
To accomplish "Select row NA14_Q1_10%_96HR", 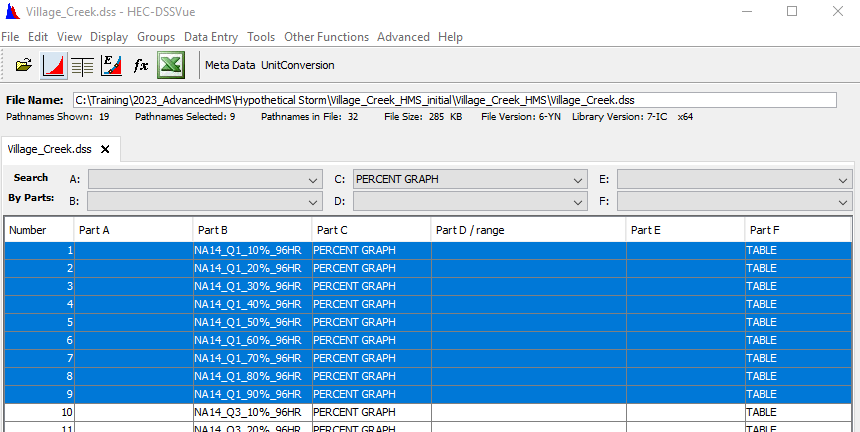I will [x=428, y=251].
